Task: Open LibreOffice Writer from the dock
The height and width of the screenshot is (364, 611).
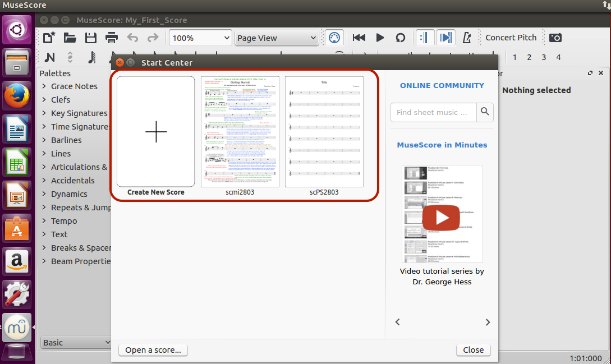Action: pyautogui.click(x=17, y=129)
